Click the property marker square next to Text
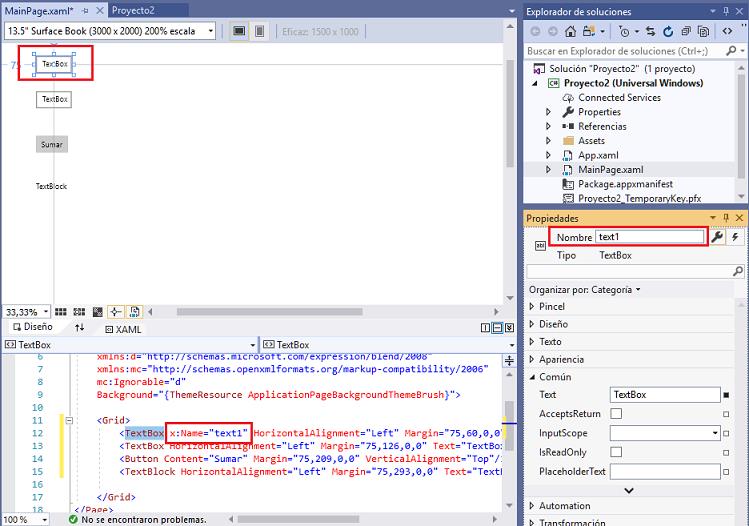 point(726,395)
